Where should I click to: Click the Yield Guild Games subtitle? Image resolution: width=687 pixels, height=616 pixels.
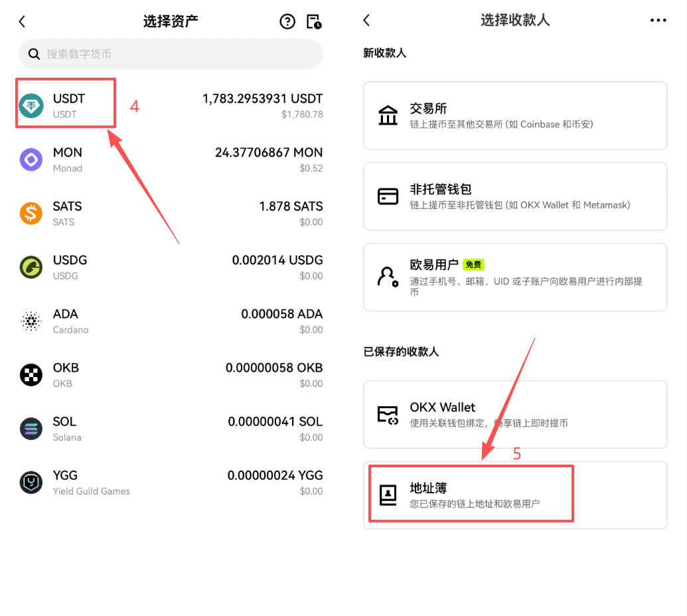pos(91,492)
